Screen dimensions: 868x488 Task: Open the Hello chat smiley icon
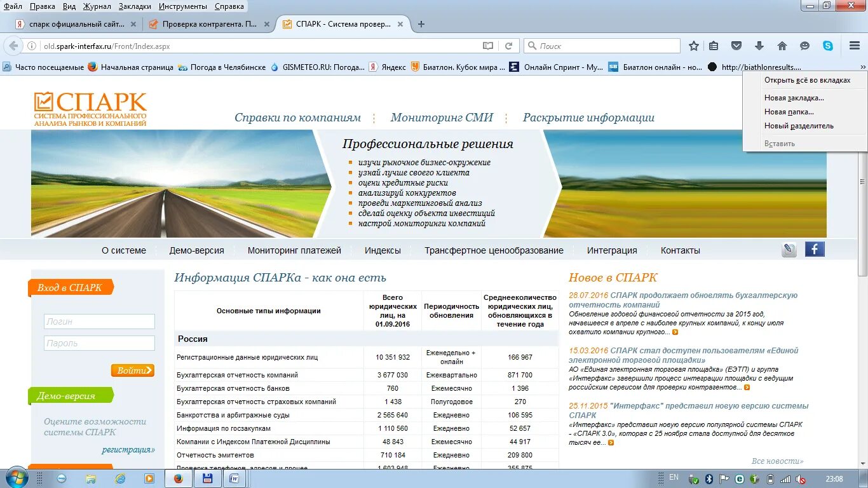(805, 46)
